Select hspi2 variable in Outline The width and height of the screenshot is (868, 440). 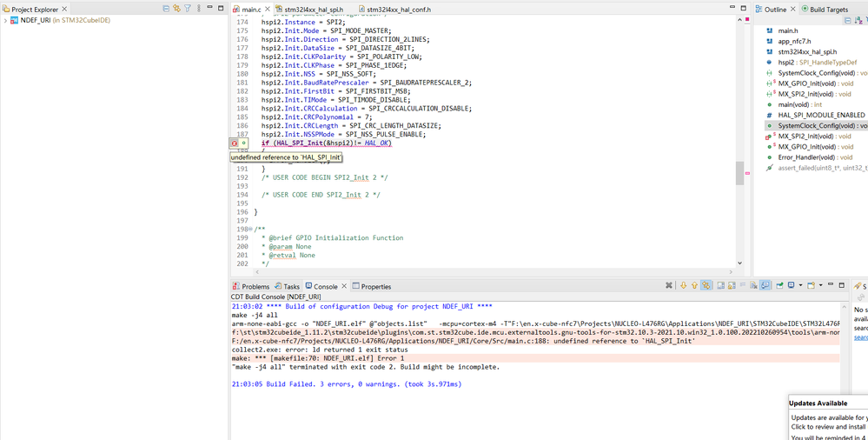pos(817,62)
